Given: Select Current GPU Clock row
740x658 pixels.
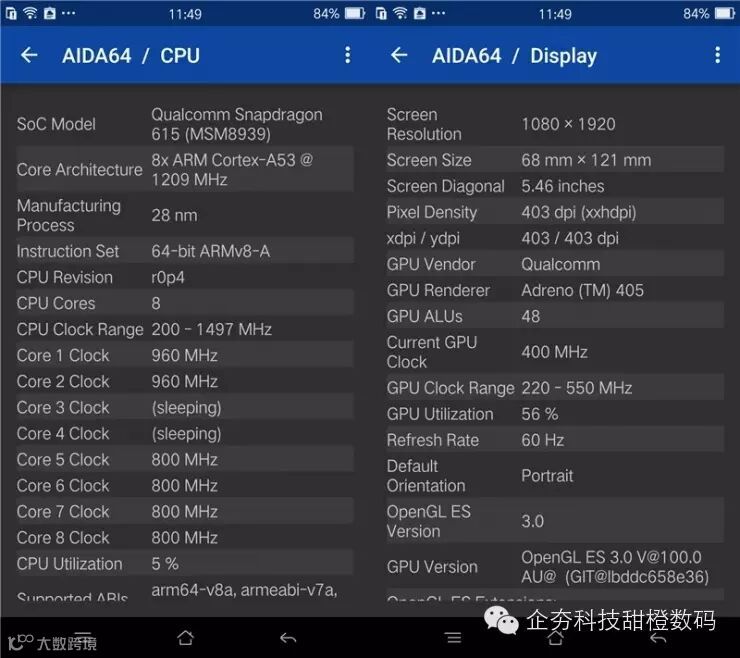Looking at the screenshot, I should [x=555, y=352].
